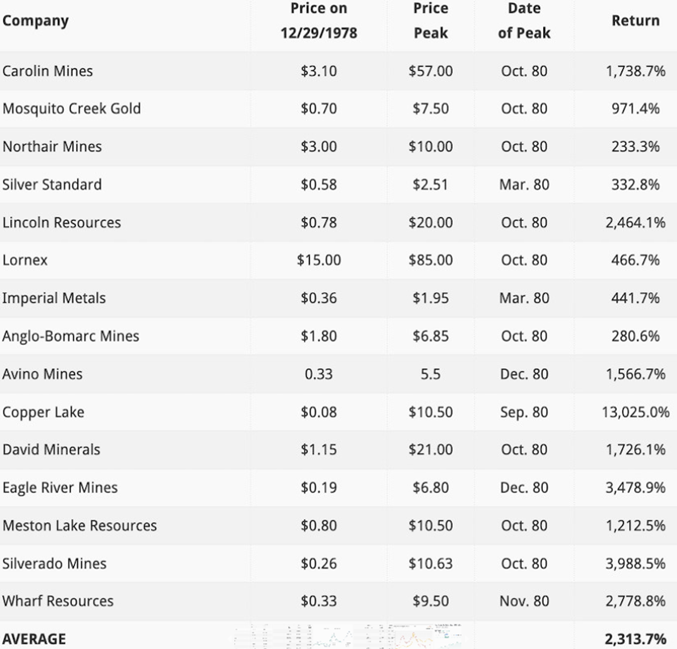Select the Price Peak column header
677x649 pixels.
click(430, 20)
